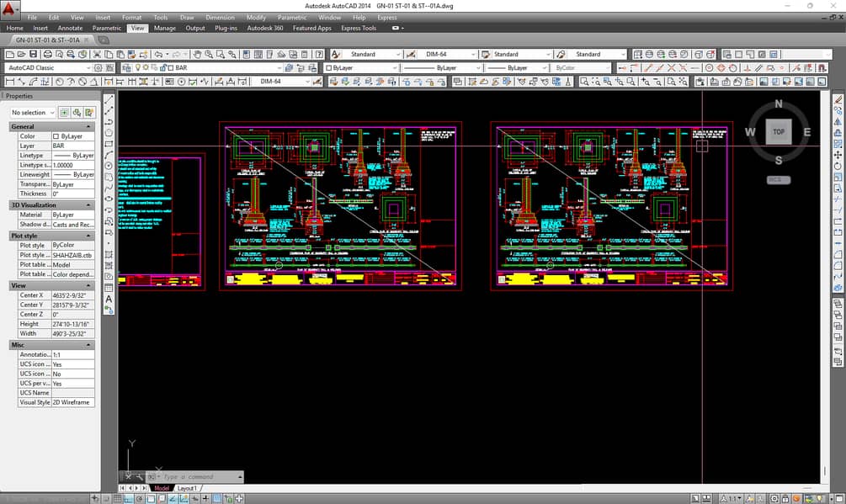The width and height of the screenshot is (846, 504).
Task: Save the drawing with the floppy icon
Action: [x=33, y=55]
